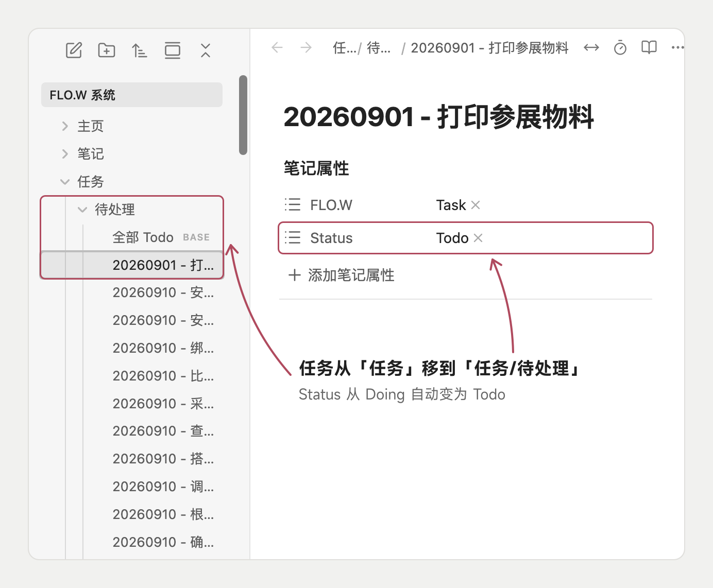Viewport: 713px width, 588px height.
Task: Click breadcrumb 20260901 - 打印参展物料
Action: click(x=489, y=48)
